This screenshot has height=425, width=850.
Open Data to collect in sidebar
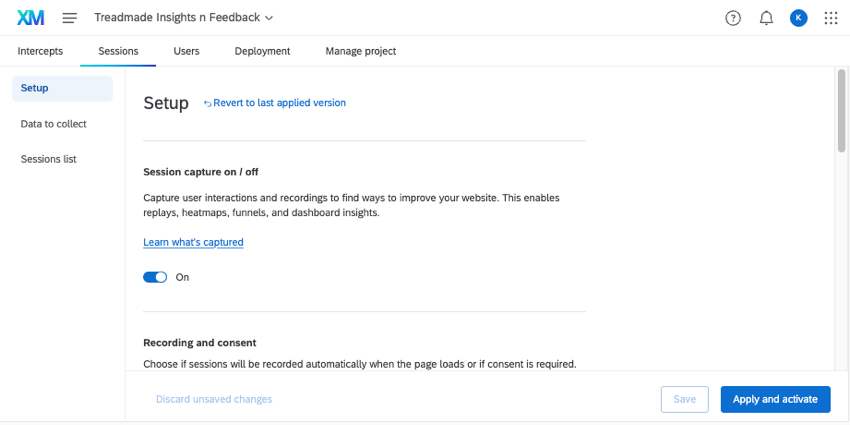[54, 124]
